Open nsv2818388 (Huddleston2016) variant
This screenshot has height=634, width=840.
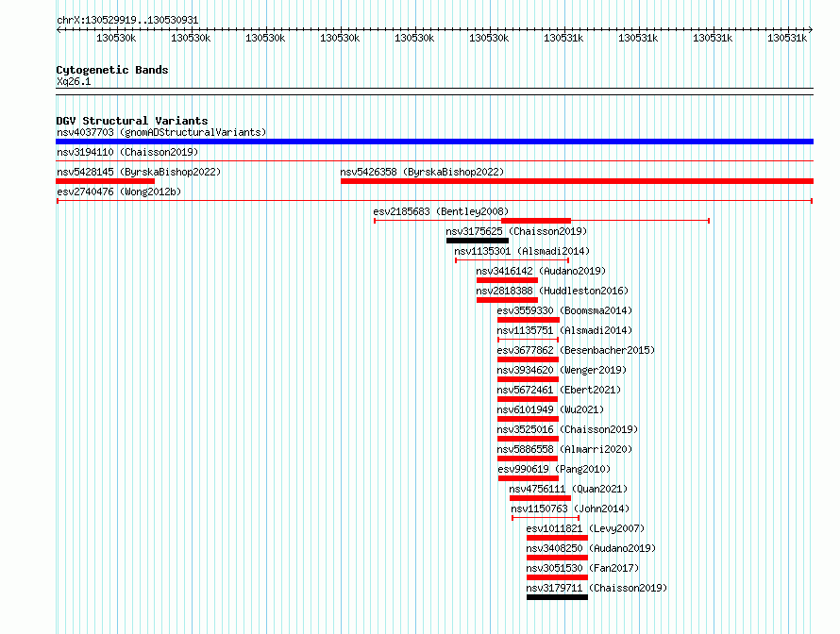point(552,291)
